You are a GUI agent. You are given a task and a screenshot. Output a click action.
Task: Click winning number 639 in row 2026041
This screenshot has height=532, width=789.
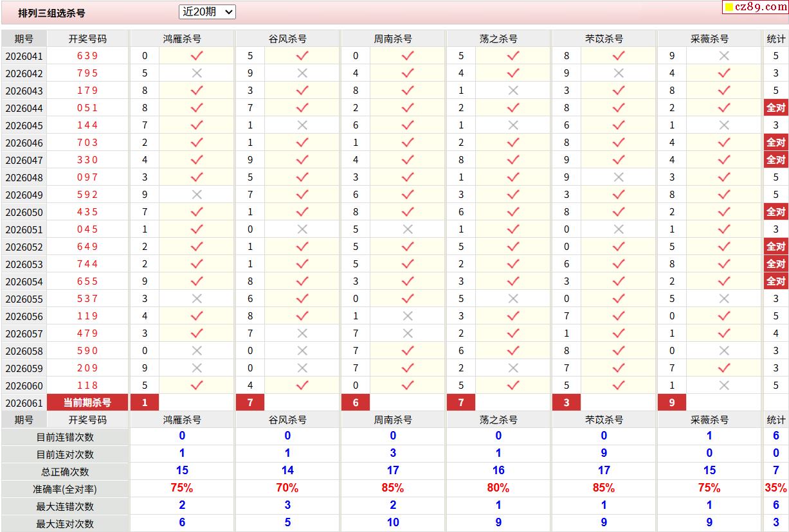pyautogui.click(x=87, y=56)
